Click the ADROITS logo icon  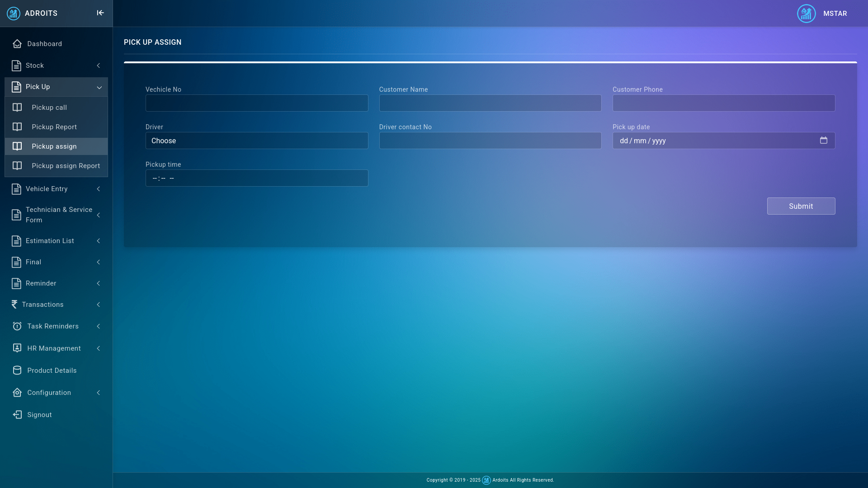pos(14,14)
